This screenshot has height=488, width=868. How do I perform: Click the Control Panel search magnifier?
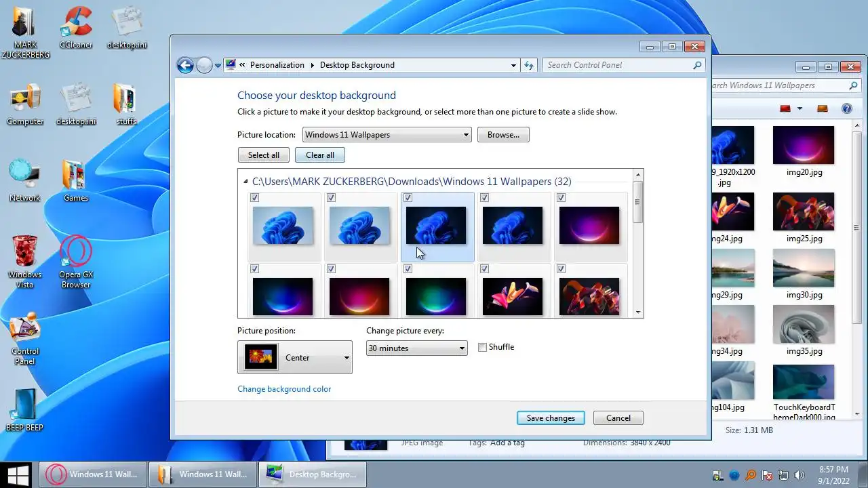tap(697, 65)
